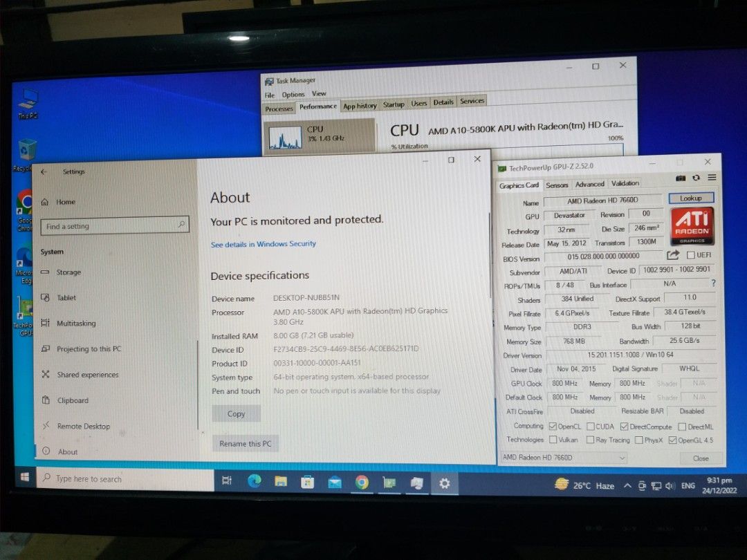Open the GPU-Z hamburger menu
Screen dimensions: 747x560
point(712,178)
